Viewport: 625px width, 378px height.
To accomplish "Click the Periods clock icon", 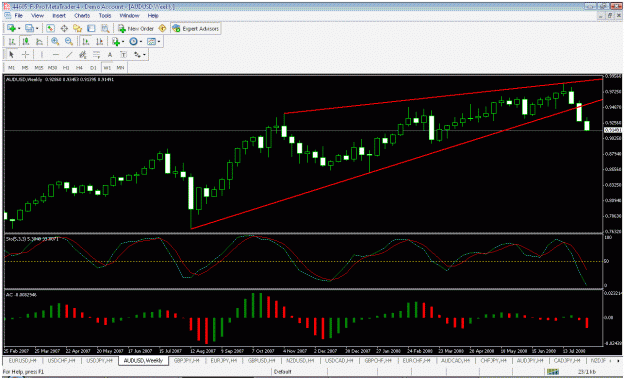I will tap(134, 41).
